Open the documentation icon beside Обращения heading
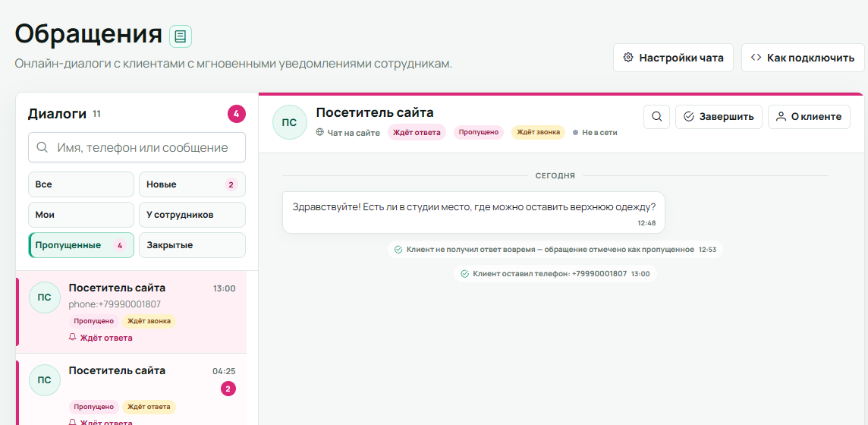 click(181, 36)
